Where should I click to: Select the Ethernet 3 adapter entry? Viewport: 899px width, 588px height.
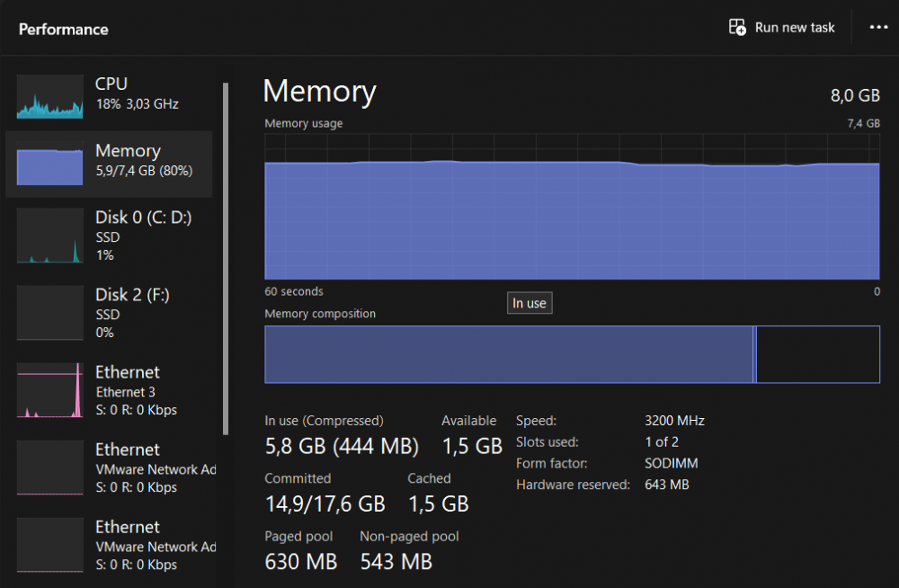(x=109, y=391)
